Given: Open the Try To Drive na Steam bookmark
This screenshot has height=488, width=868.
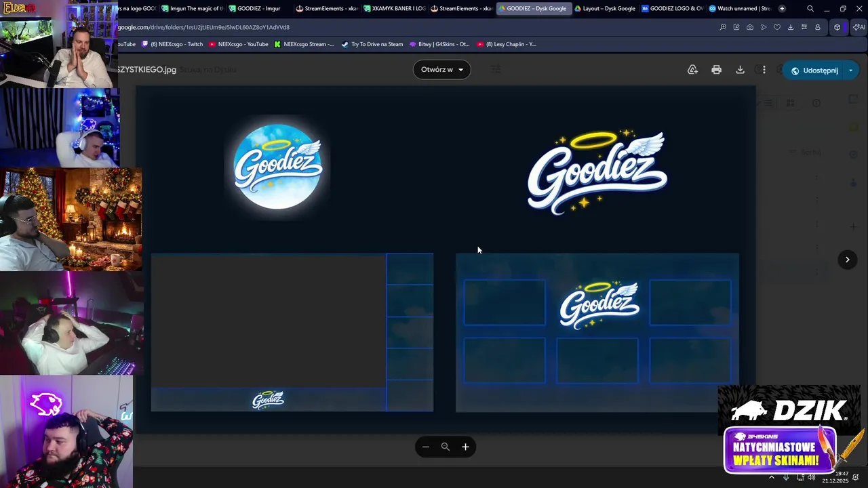Looking at the screenshot, I should 372,44.
